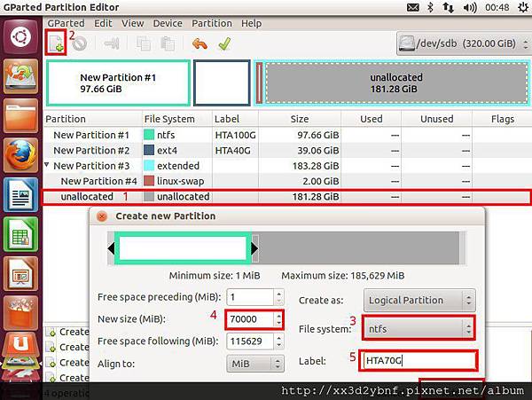Click the Free space following spinner arrows
The height and width of the screenshot is (400, 532).
pos(279,341)
